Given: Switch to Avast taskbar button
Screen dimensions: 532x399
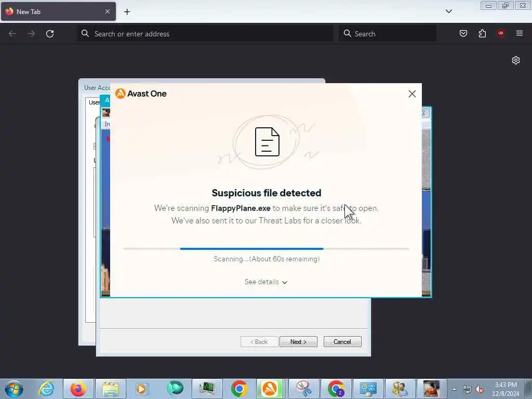Looking at the screenshot, I should pos(270,389).
